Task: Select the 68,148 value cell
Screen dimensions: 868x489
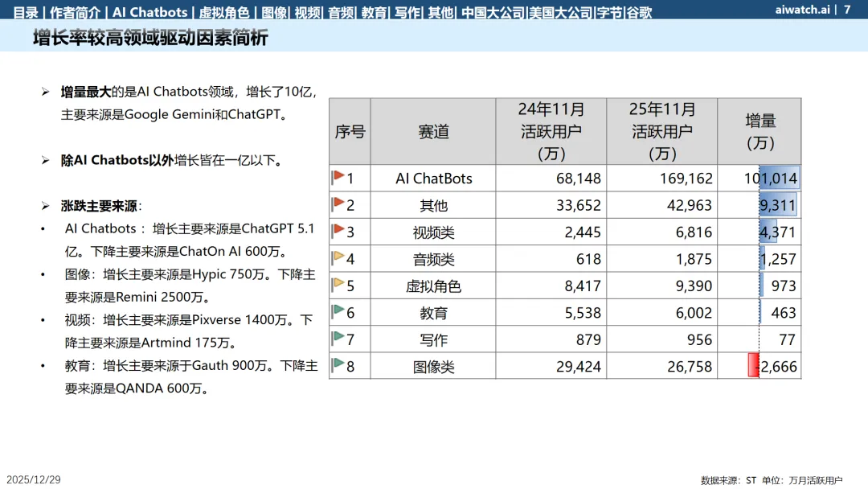Action: [551, 179]
